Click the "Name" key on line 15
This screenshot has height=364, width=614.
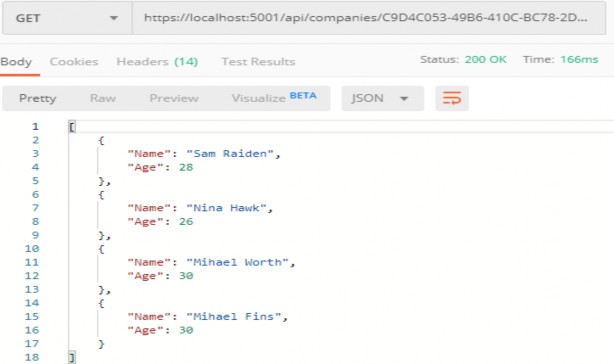point(149,317)
